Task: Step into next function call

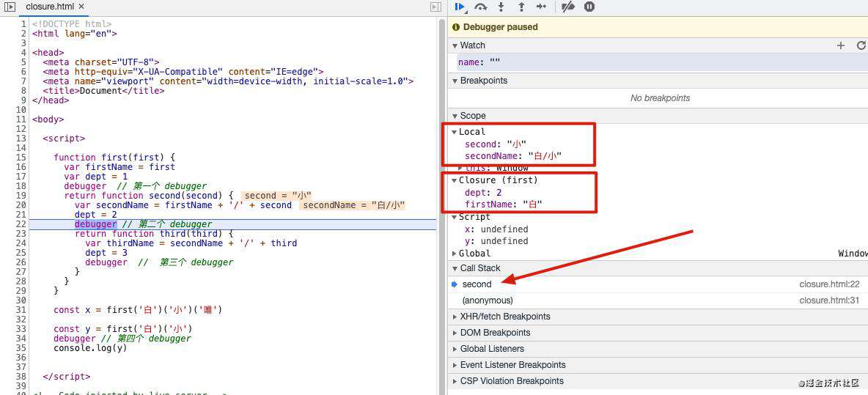Action: tap(501, 7)
